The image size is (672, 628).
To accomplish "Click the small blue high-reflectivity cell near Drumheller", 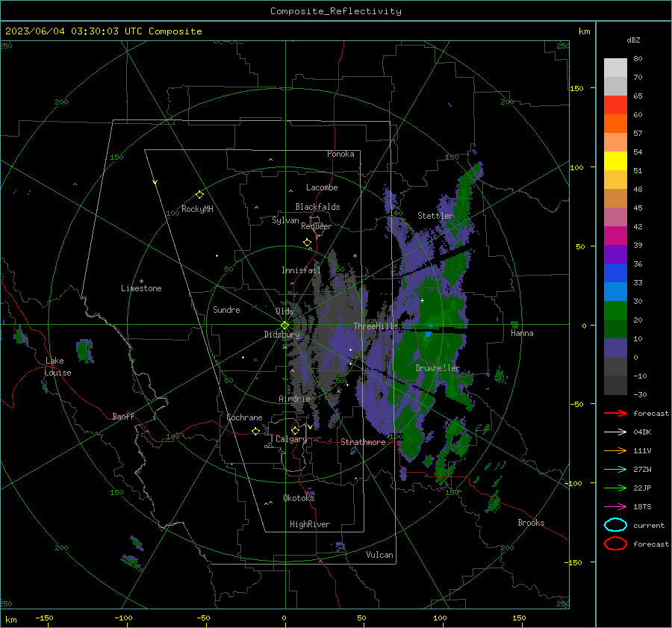I will tap(428, 335).
